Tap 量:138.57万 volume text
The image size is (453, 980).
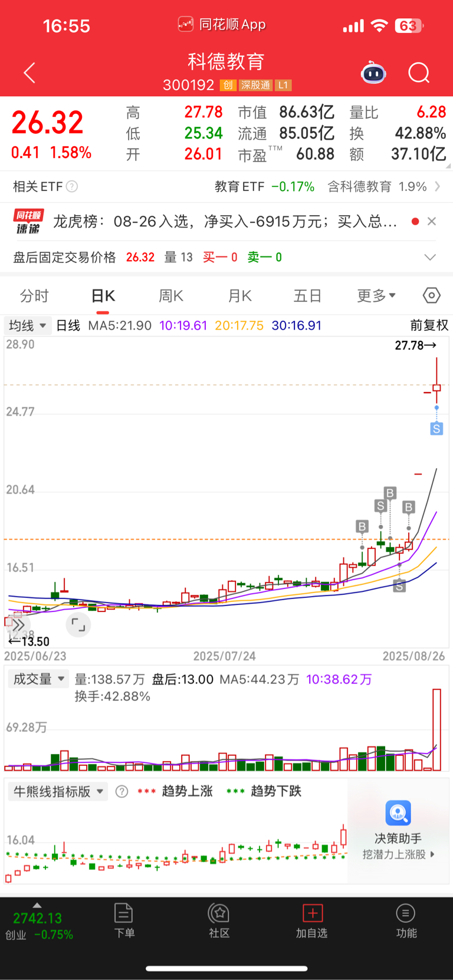110,679
